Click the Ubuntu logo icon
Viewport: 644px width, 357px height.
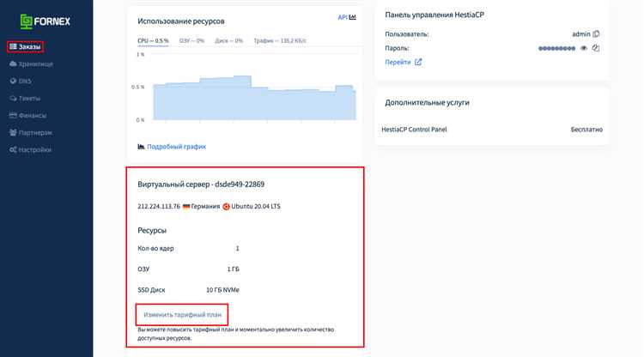[x=226, y=207]
